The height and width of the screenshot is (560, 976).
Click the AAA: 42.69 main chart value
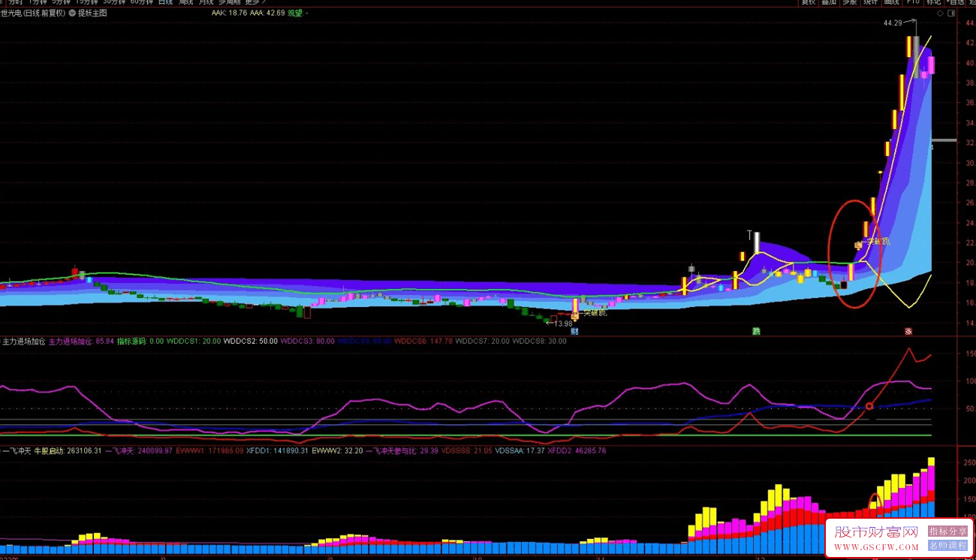point(267,13)
